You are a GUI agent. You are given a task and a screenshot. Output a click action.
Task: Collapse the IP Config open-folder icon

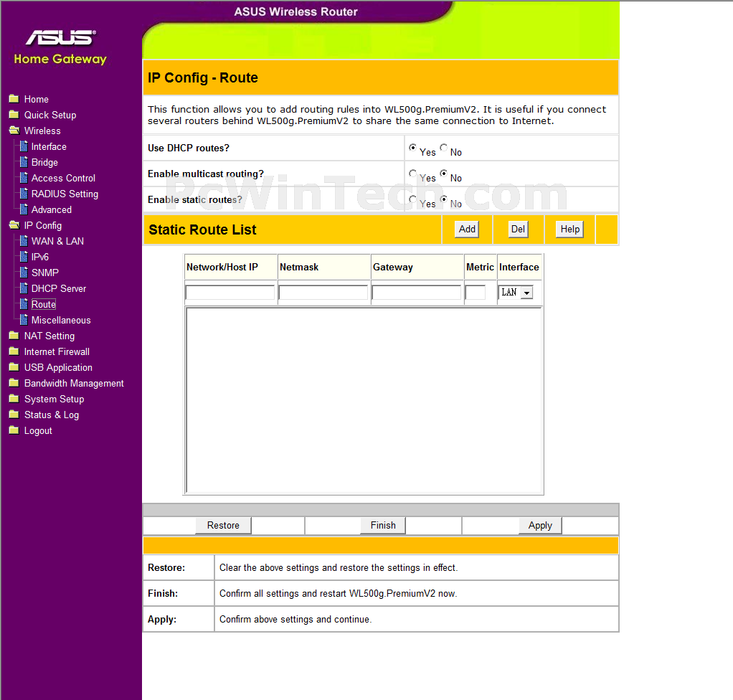(14, 225)
